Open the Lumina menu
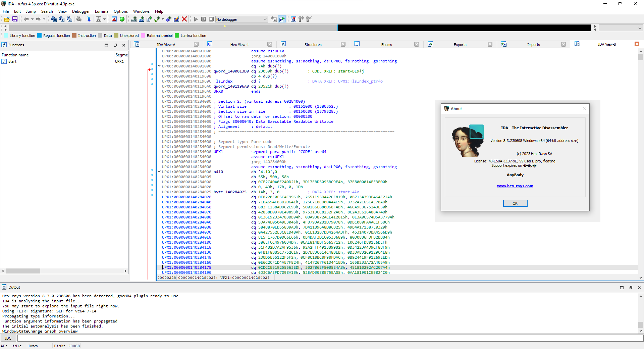 102,11
